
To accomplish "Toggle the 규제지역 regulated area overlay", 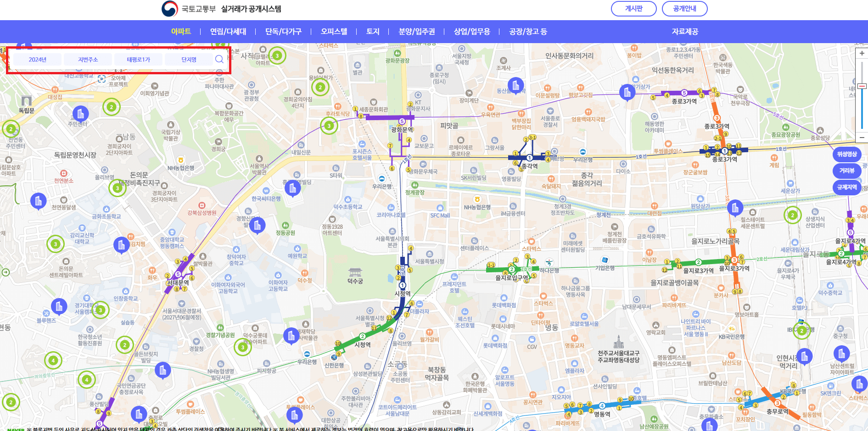I will (847, 187).
